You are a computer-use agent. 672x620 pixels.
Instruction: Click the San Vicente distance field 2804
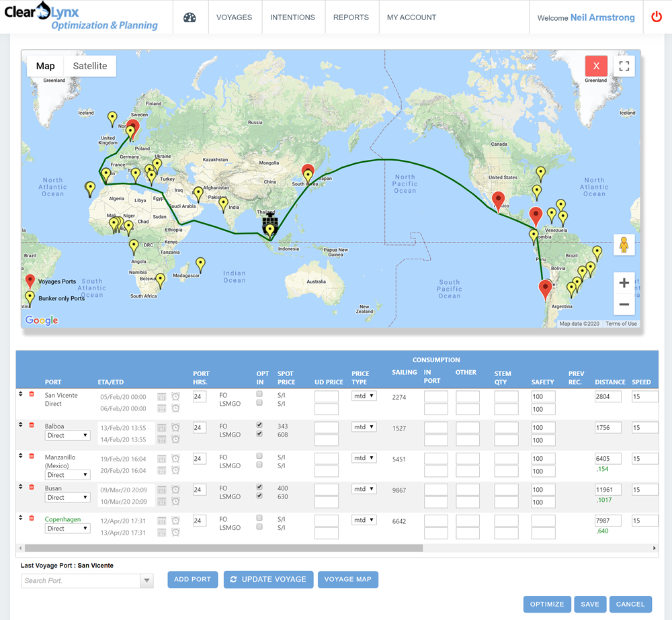pyautogui.click(x=607, y=396)
